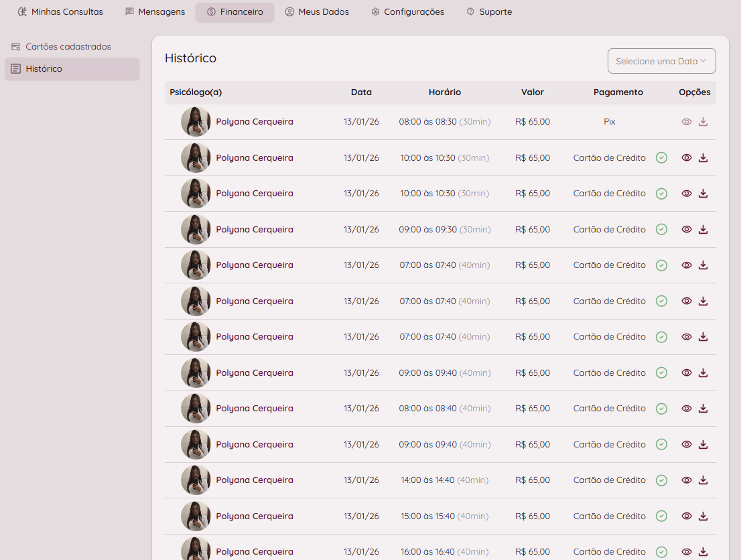Image resolution: width=741 pixels, height=560 pixels.
Task: Click green check icon on 14:00 às 14:40 row
Action: point(661,480)
